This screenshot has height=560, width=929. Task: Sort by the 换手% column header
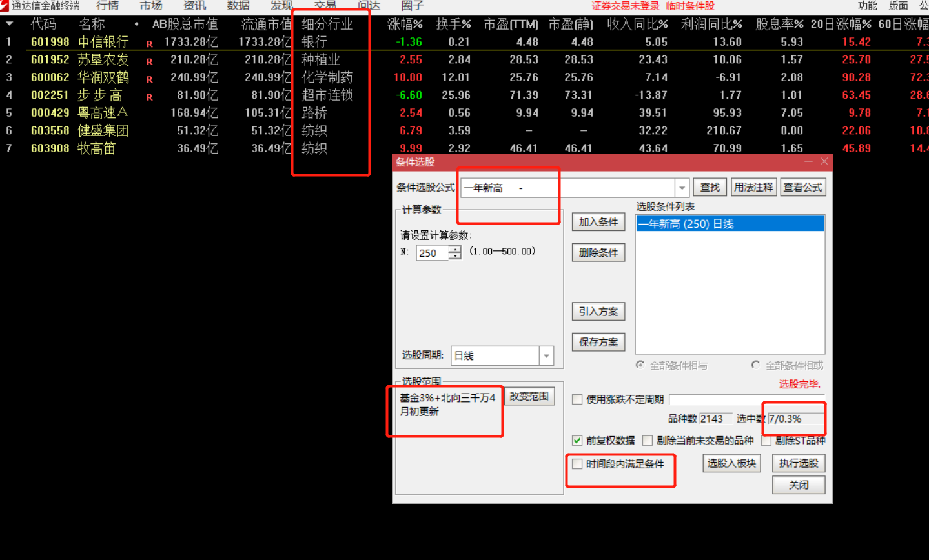453,25
